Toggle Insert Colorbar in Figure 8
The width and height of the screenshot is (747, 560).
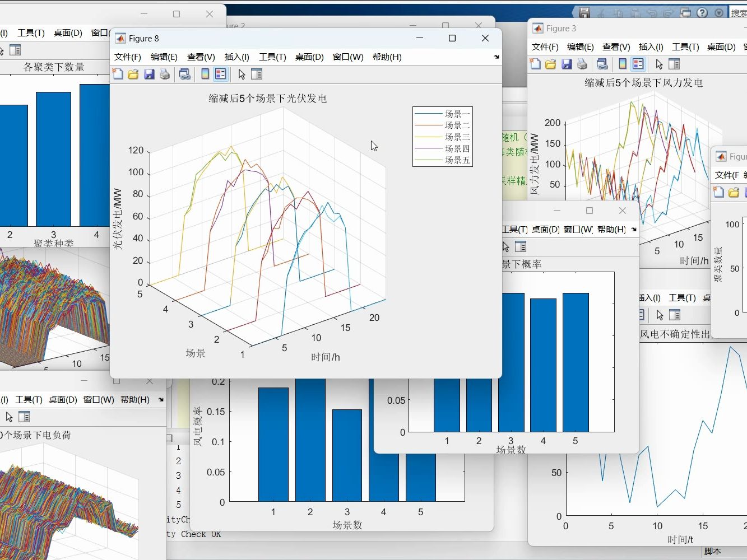click(205, 74)
